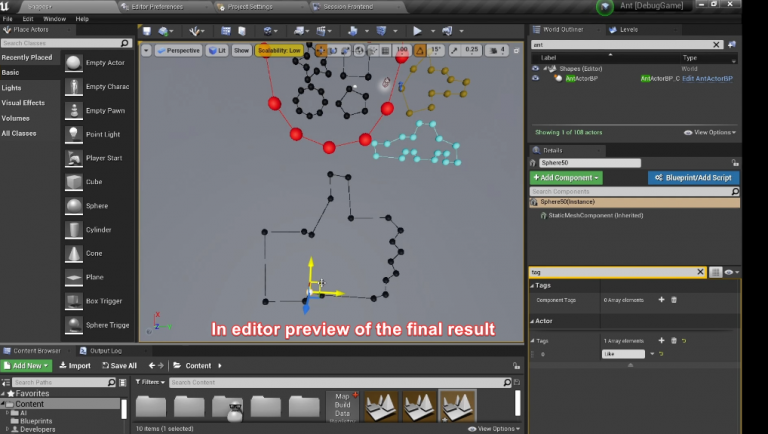This screenshot has width=768, height=434.
Task: Switch to the Editor Preferences tab
Action: 157,7
